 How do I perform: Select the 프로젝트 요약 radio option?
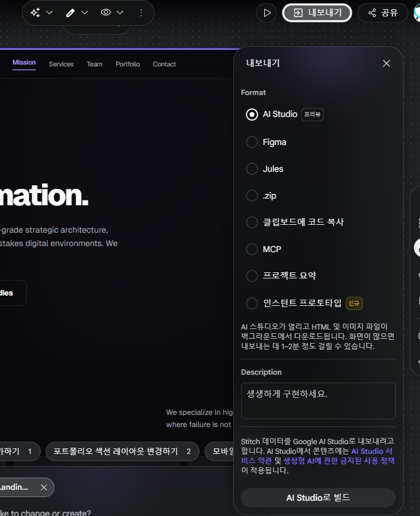[x=252, y=276]
